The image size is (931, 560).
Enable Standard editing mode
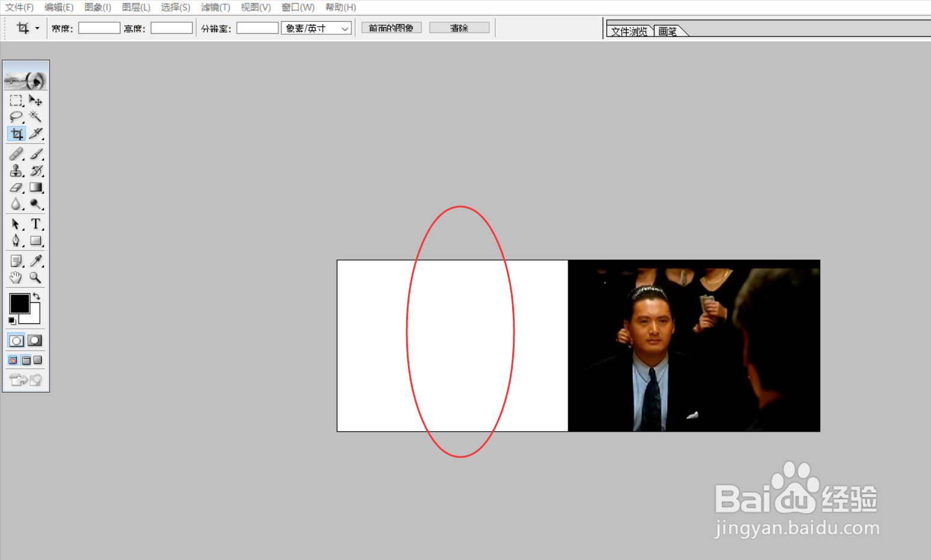[16, 341]
